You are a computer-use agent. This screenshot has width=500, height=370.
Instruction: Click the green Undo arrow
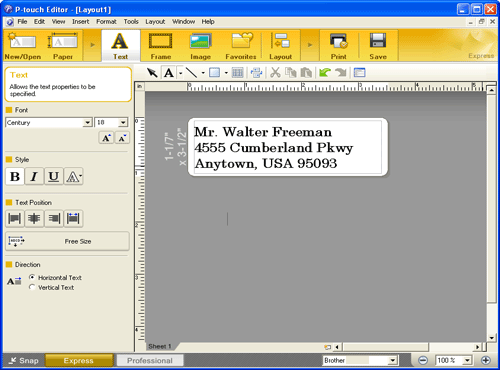tap(325, 72)
